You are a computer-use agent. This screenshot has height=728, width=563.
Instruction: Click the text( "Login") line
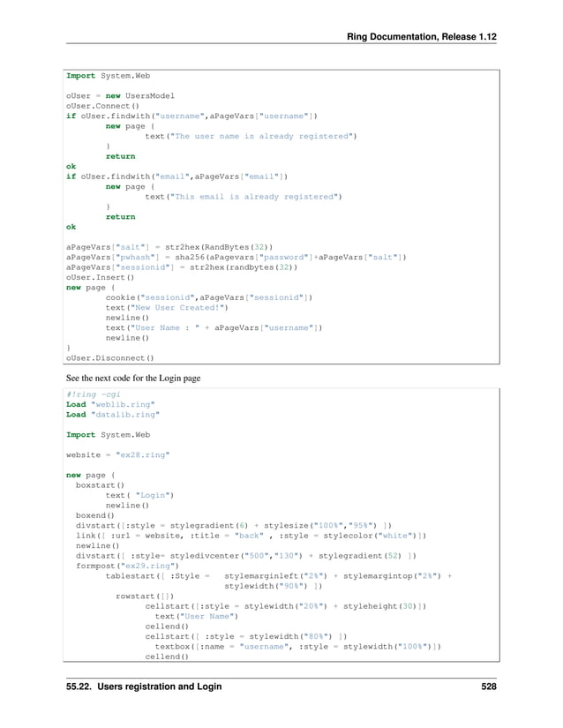click(139, 495)
